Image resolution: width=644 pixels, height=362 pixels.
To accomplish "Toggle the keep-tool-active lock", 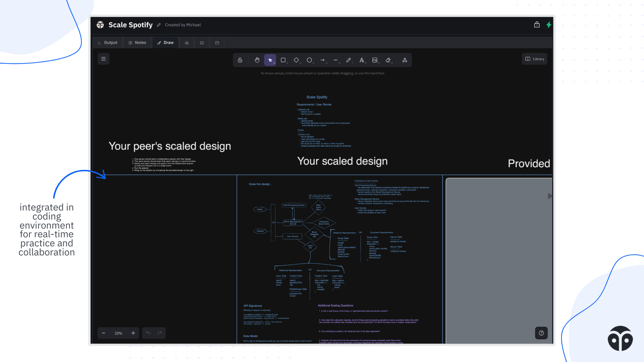I will pyautogui.click(x=240, y=60).
